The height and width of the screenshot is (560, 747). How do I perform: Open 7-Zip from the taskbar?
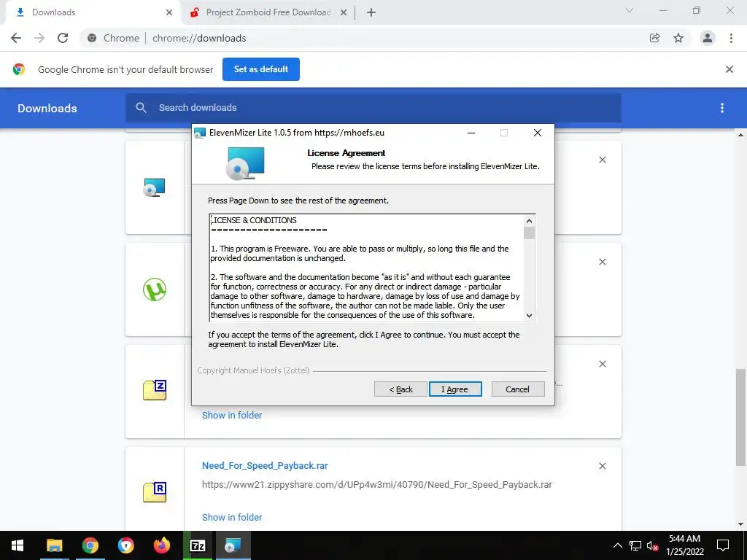click(x=197, y=545)
